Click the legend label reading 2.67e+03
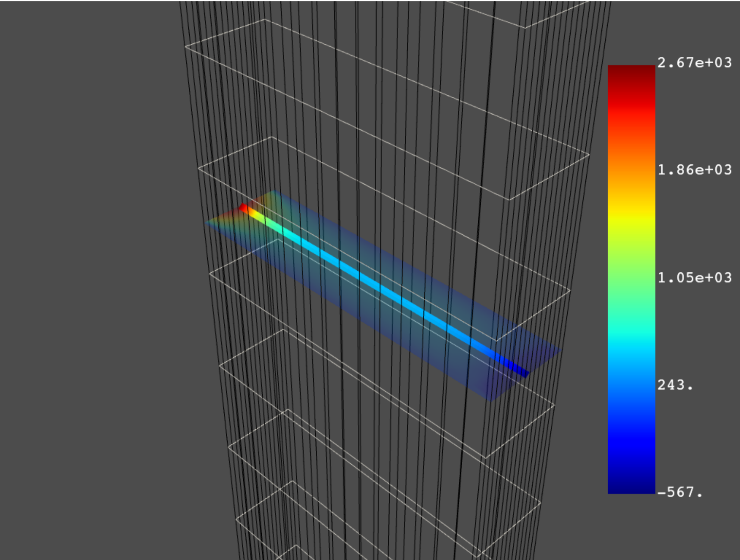The image size is (740, 560). (x=695, y=61)
